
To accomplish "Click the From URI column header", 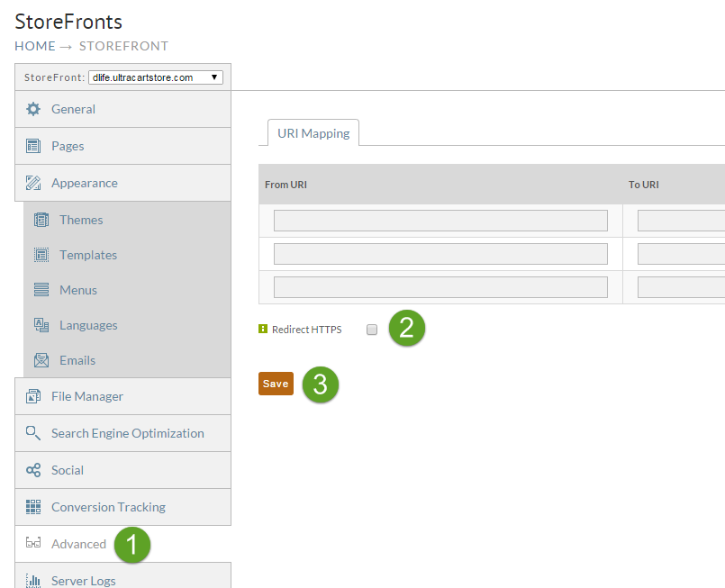I will coord(285,185).
